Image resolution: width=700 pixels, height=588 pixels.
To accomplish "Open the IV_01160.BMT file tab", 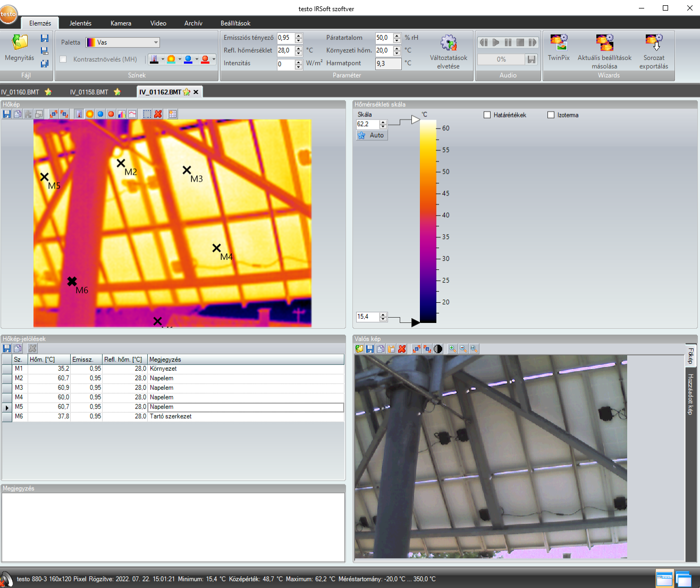I will pos(20,92).
